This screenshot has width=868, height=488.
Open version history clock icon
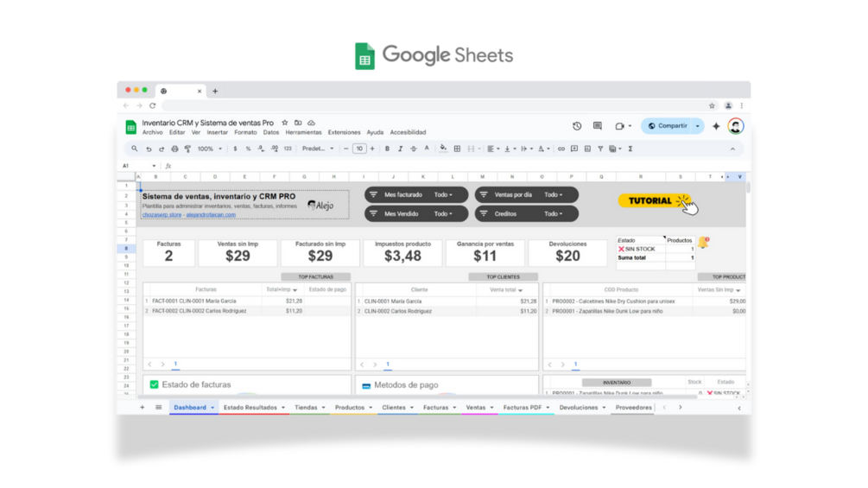point(577,126)
